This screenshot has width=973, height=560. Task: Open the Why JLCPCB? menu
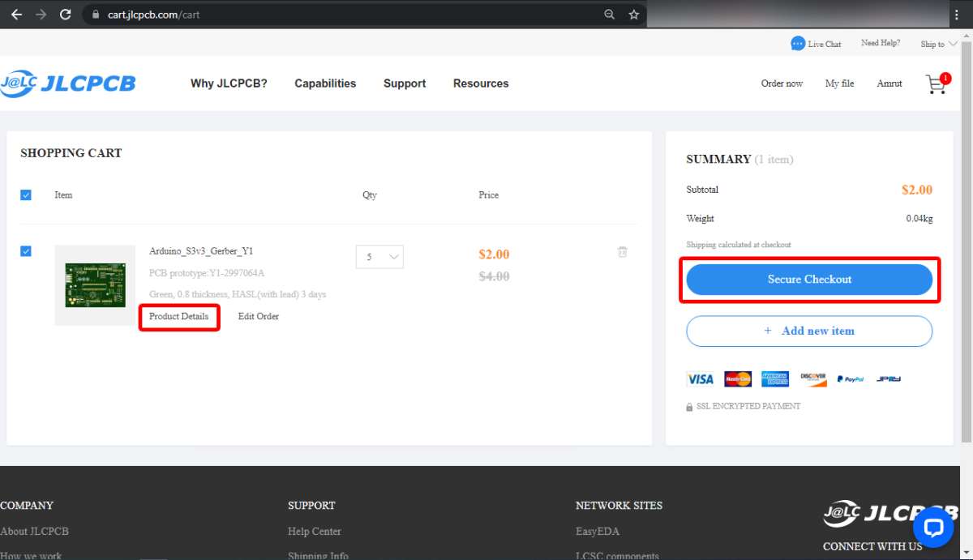[229, 83]
